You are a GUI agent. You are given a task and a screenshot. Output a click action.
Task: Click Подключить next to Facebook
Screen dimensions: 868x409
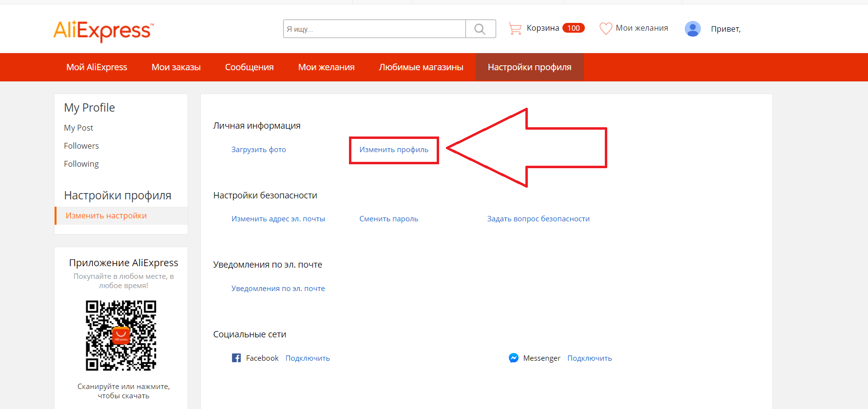[308, 358]
